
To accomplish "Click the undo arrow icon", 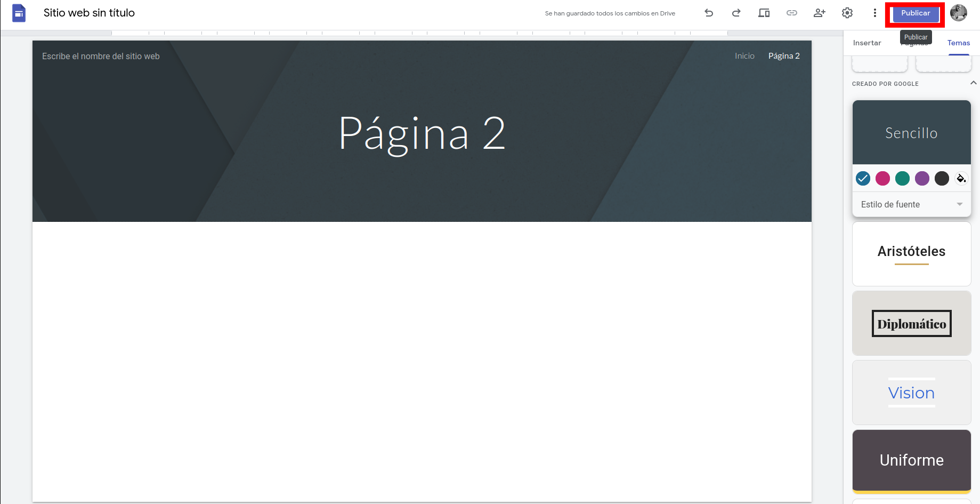I will [x=709, y=13].
